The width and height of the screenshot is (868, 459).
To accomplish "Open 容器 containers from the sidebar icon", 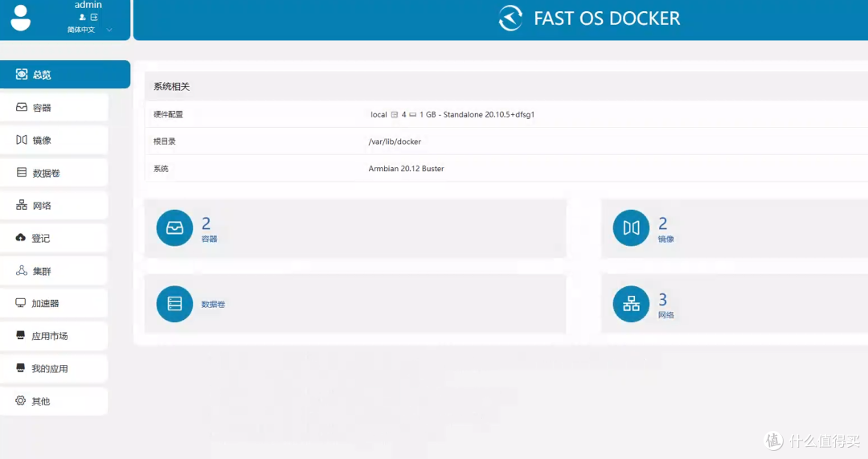I will tap(22, 107).
